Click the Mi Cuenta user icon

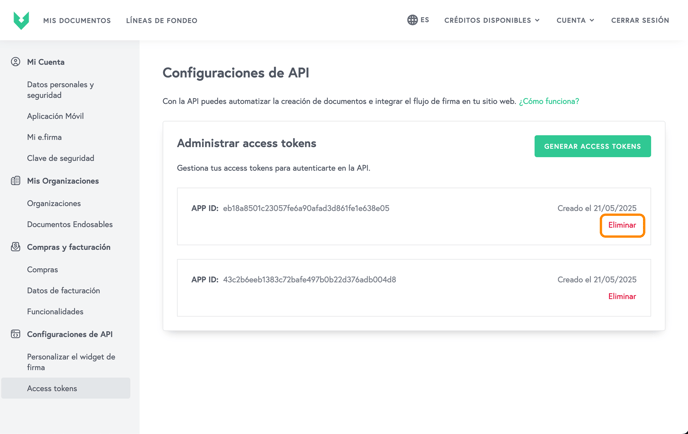coord(15,62)
